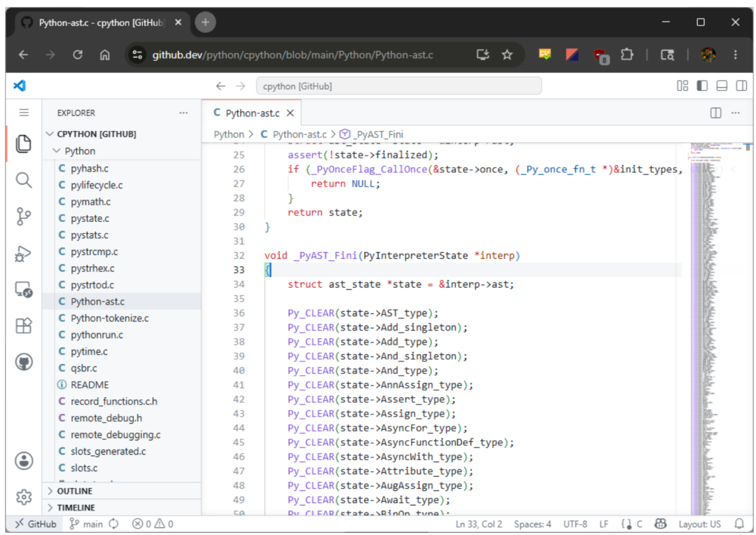756x535 pixels.
Task: Click GitHub remote indicator in status bar
Action: pos(35,524)
